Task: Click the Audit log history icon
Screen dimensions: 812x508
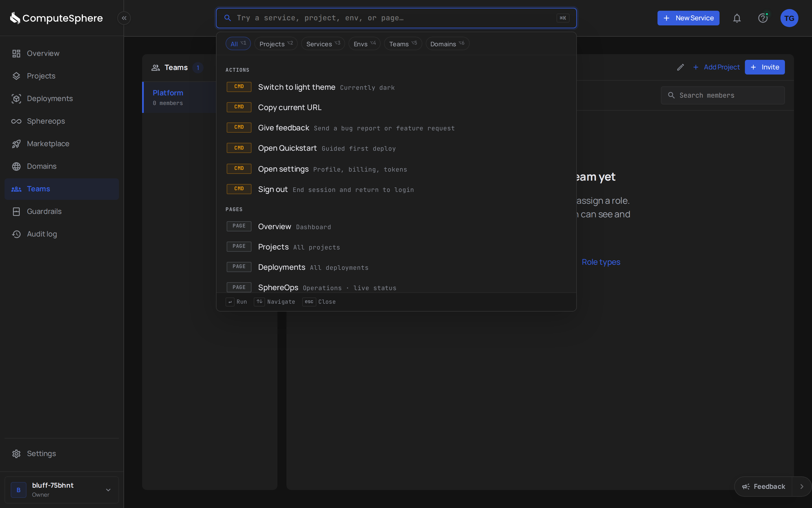Action: click(16, 234)
